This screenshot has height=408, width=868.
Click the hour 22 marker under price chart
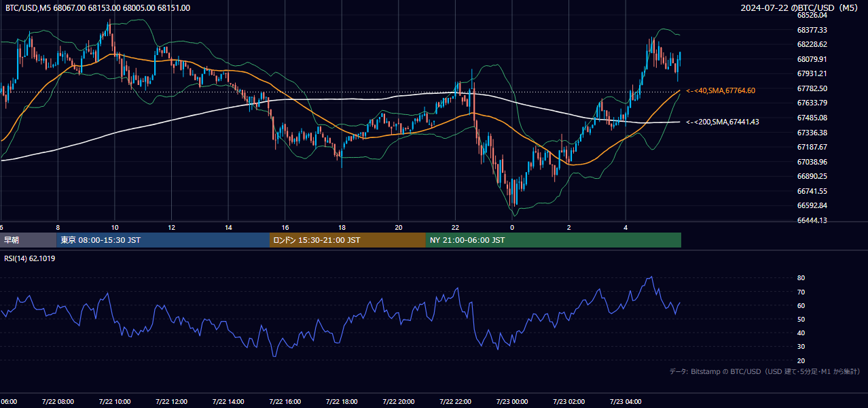coord(455,228)
